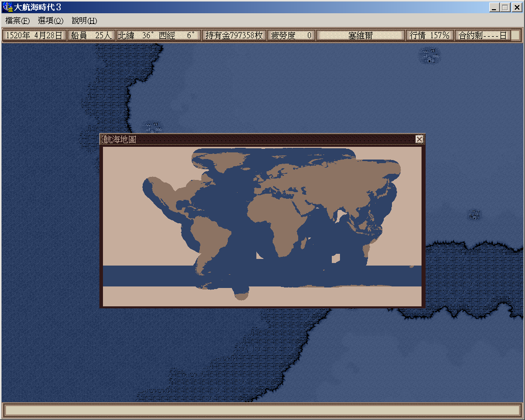
Task: Click the 1520年 4月28日 date field
Action: (x=34, y=35)
